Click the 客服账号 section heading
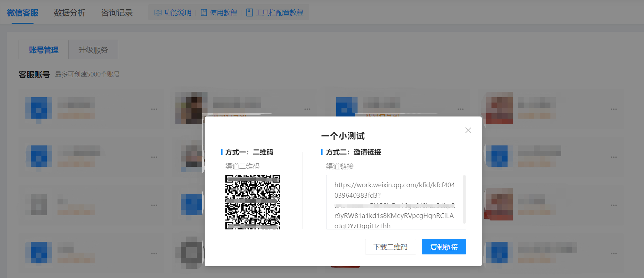Screen dimensions: 644x278 tap(34, 74)
